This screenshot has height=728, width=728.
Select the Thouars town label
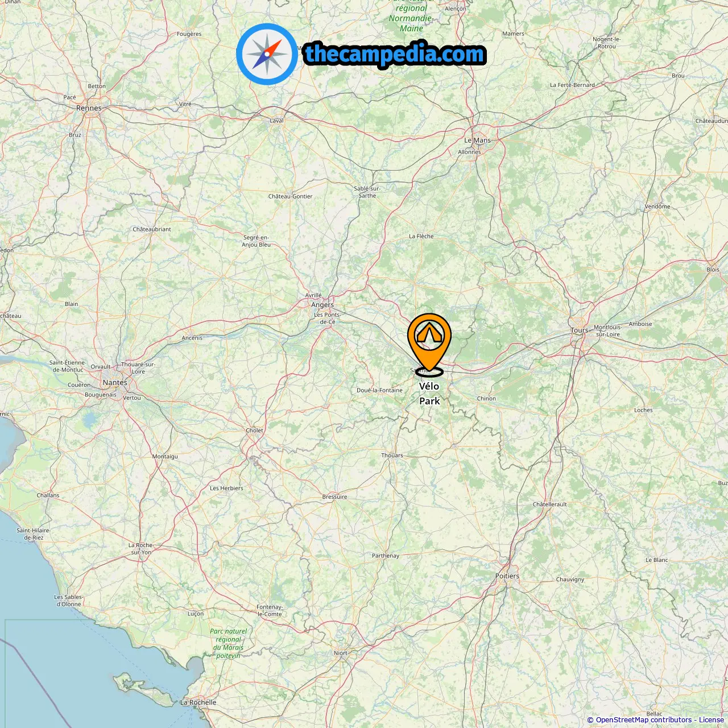coord(392,455)
